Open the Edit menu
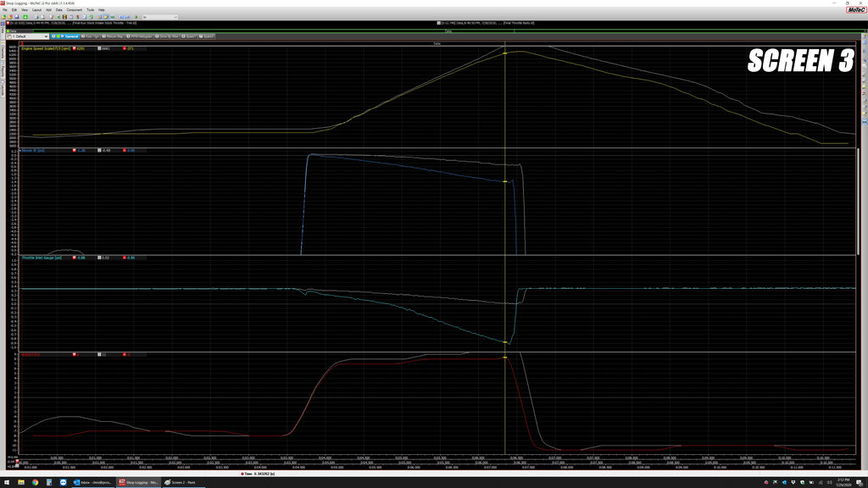The height and width of the screenshot is (488, 868). [x=14, y=10]
